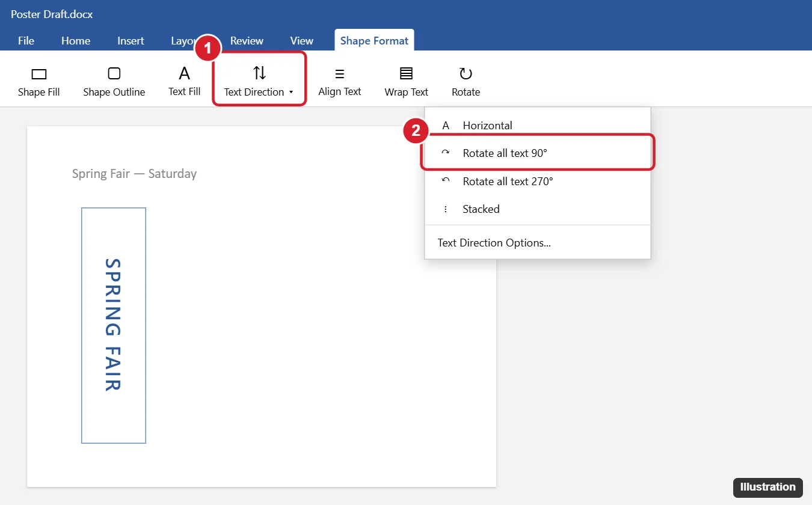Image resolution: width=812 pixels, height=505 pixels.
Task: Click the clockwise arrow icon for 90° rotation
Action: [x=446, y=153]
